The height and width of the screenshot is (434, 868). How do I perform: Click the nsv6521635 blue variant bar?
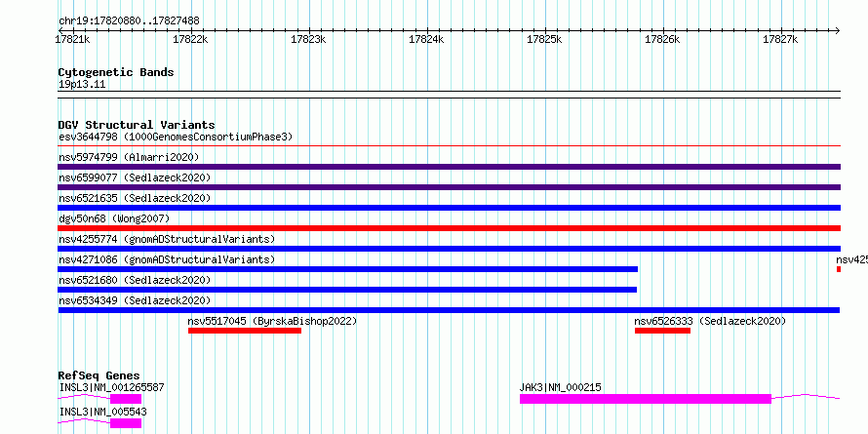click(450, 208)
